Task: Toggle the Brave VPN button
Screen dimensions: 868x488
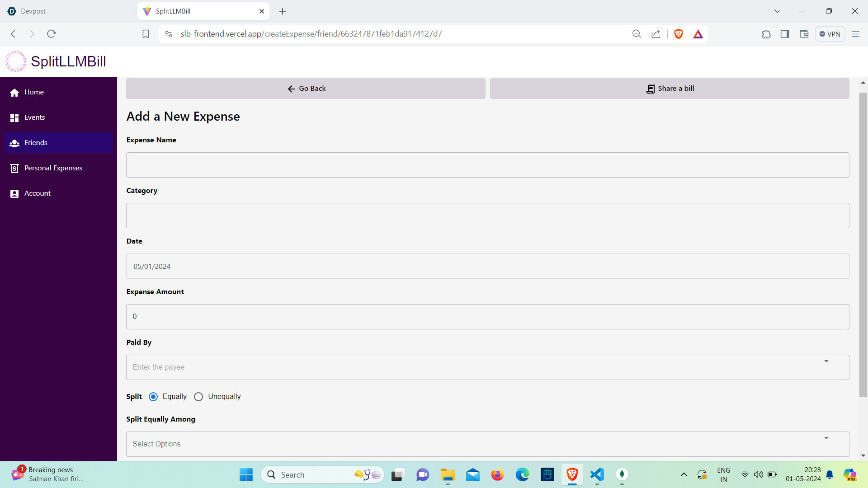Action: point(830,34)
